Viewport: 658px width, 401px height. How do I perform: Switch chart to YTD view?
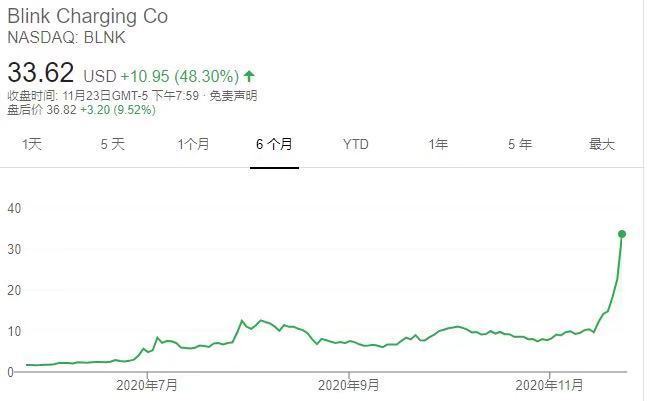coord(355,144)
